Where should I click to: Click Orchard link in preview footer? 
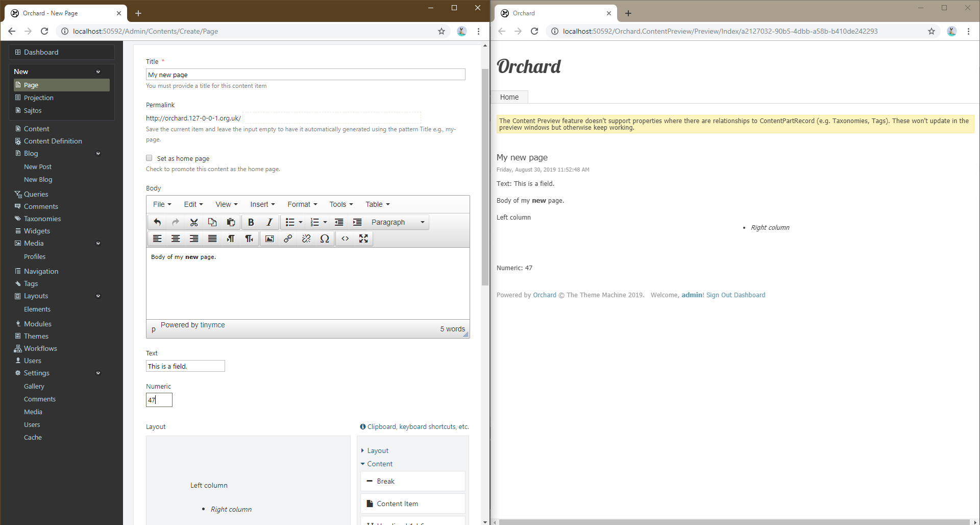[545, 295]
